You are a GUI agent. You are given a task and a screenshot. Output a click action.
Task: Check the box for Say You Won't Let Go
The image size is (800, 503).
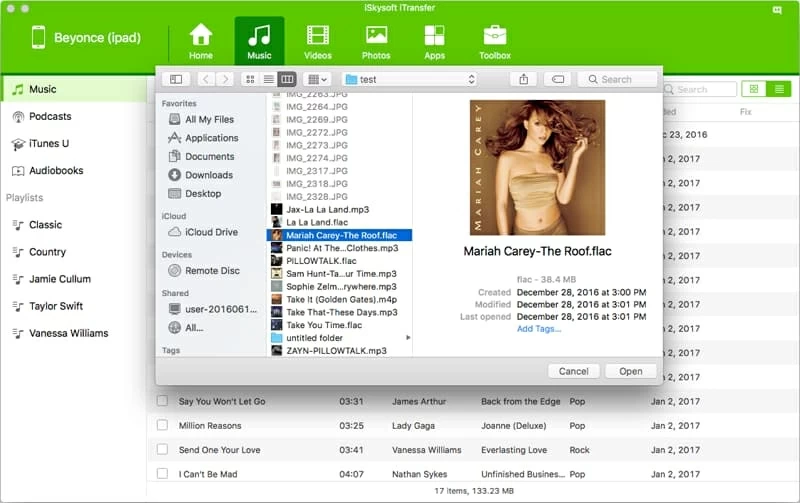[x=161, y=401]
